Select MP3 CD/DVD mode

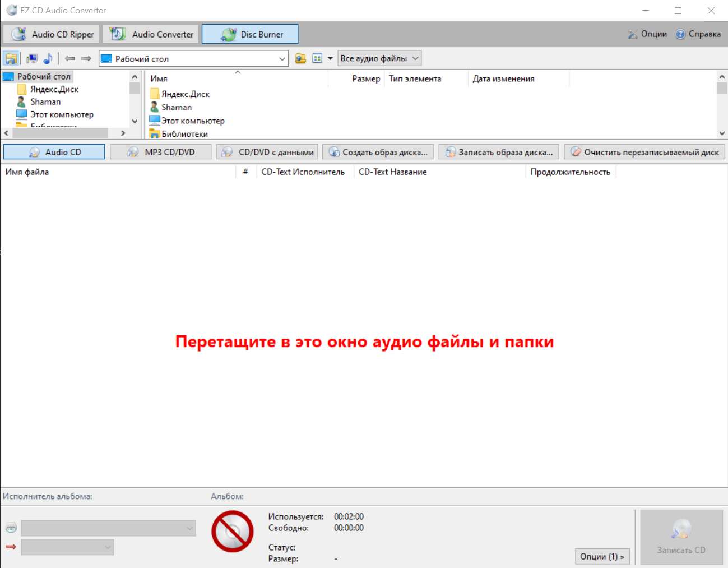point(161,152)
